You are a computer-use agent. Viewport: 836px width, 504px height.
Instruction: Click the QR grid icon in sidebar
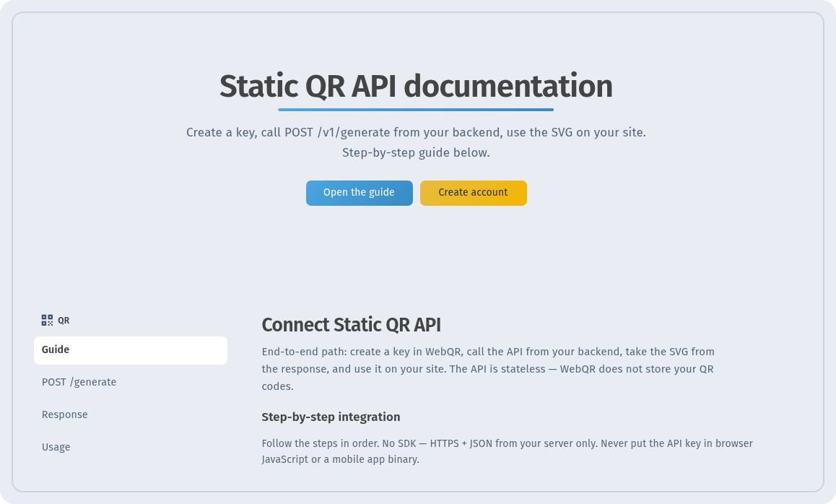[x=47, y=320]
